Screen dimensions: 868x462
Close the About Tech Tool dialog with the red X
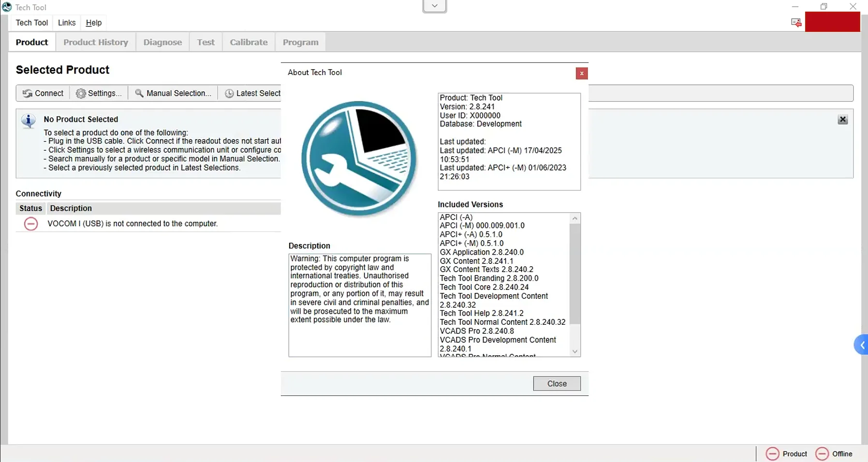click(x=582, y=73)
